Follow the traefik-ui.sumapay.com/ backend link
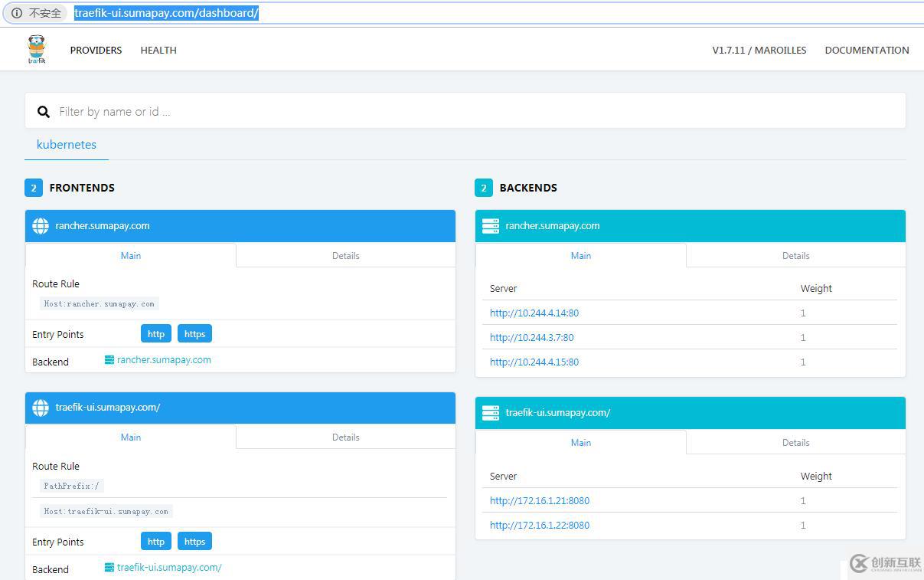The height and width of the screenshot is (580, 924). pyautogui.click(x=169, y=567)
